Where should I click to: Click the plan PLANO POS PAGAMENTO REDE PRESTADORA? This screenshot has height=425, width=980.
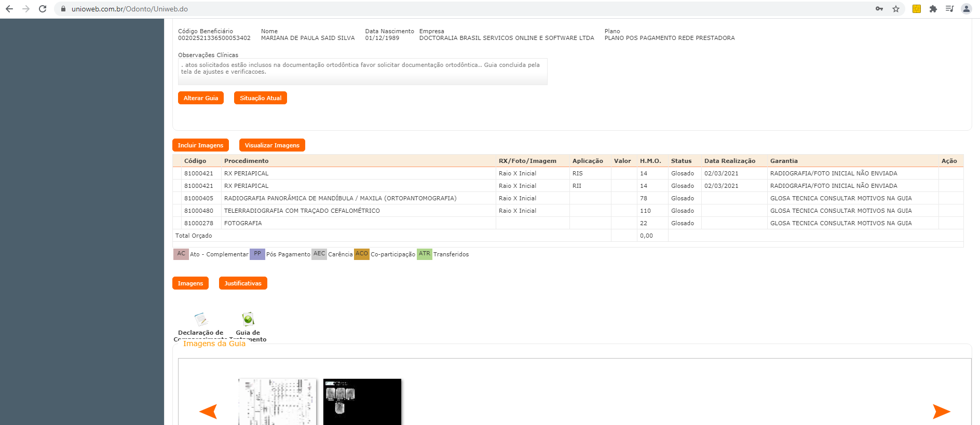point(670,38)
